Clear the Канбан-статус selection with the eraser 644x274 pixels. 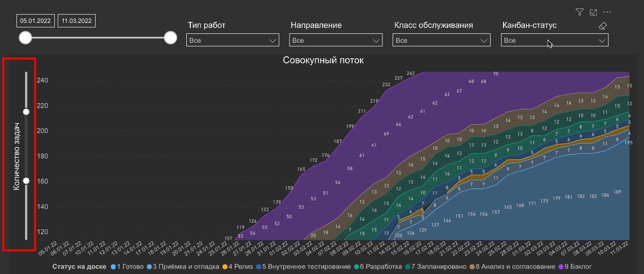603,25
